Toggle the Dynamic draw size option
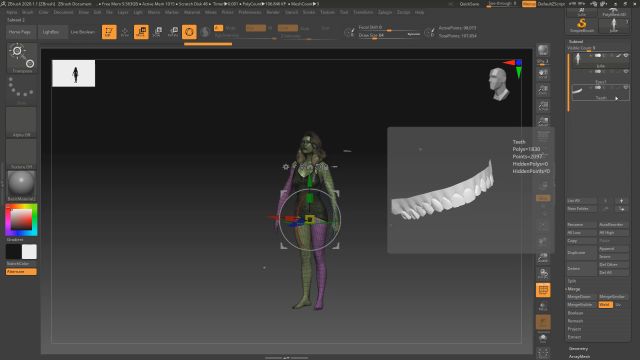640x360 pixels. [413, 34]
